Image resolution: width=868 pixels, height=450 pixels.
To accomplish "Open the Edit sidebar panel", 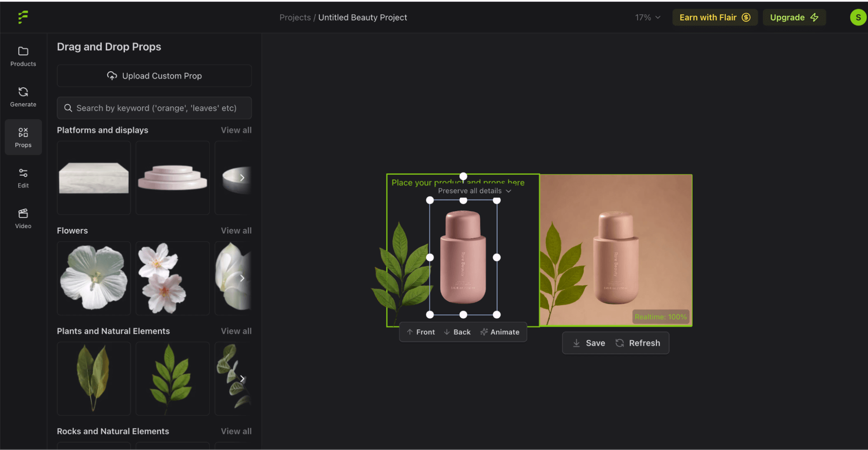I will click(23, 178).
